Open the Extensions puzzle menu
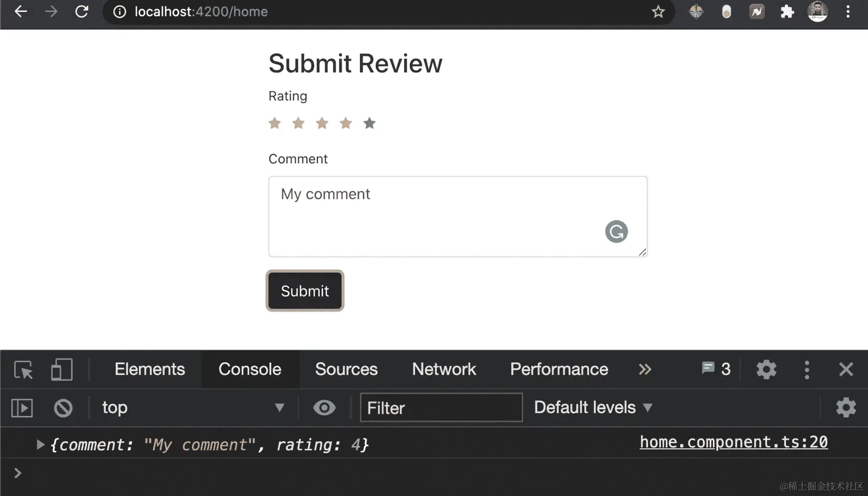Viewport: 868px width, 496px height. (787, 12)
